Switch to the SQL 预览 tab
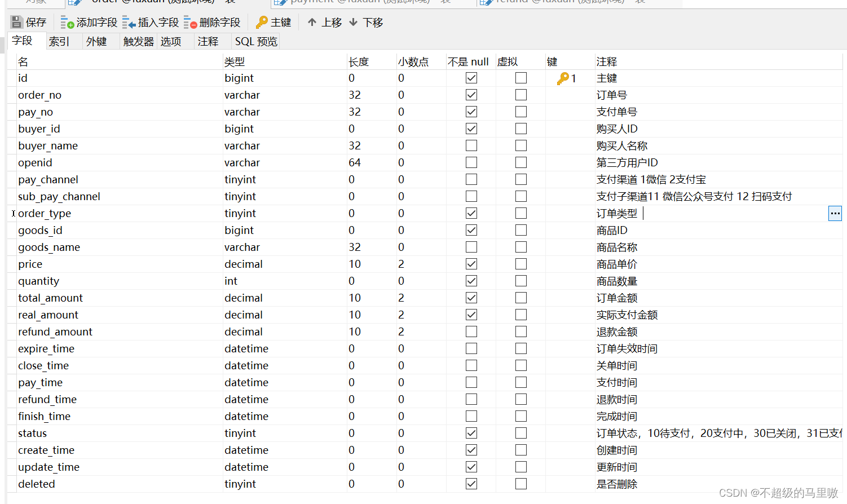Viewport: 847px width, 504px height. point(255,41)
